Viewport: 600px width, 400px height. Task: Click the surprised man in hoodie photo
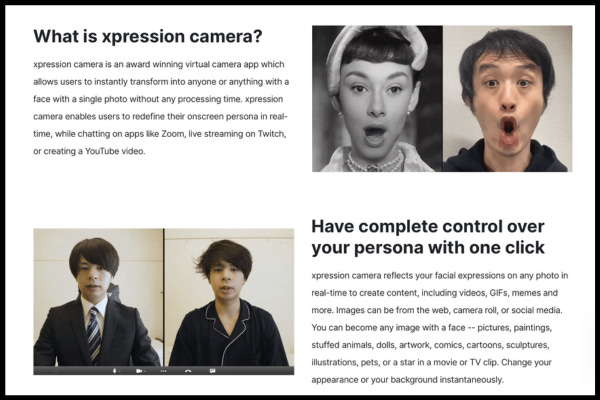507,98
